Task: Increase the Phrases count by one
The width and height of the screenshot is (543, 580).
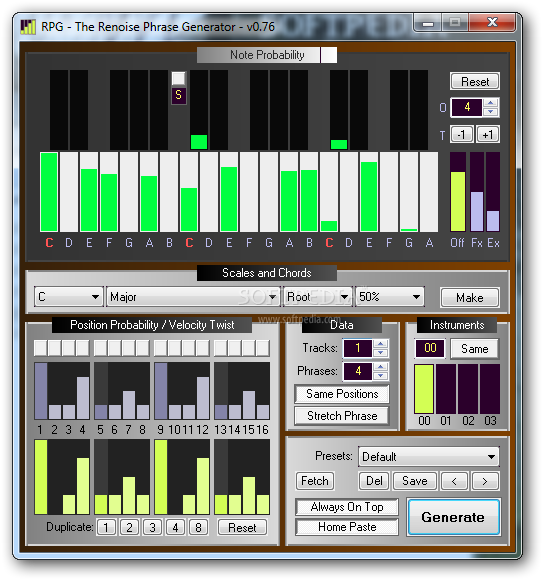Action: [381, 367]
